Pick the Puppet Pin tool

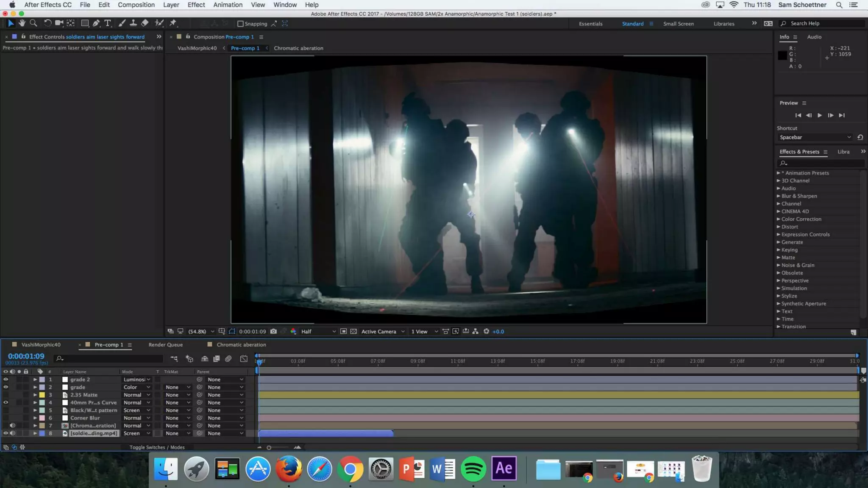pos(173,23)
